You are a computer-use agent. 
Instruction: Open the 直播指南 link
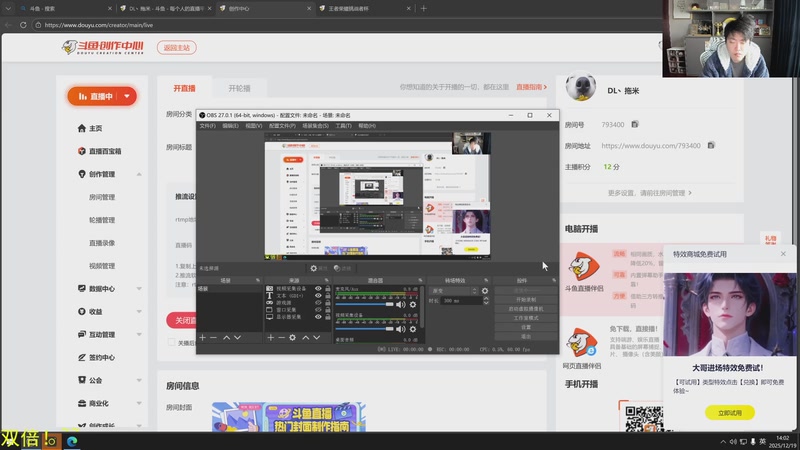[531, 87]
